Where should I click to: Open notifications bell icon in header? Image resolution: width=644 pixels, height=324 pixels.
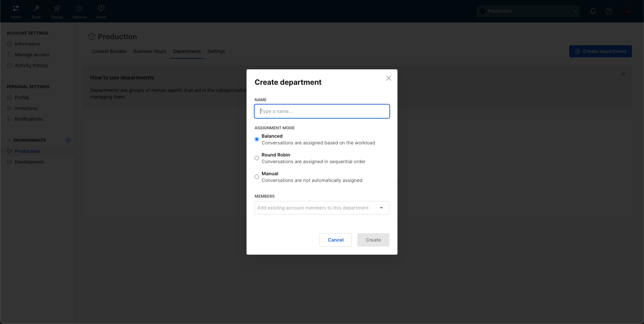(593, 11)
